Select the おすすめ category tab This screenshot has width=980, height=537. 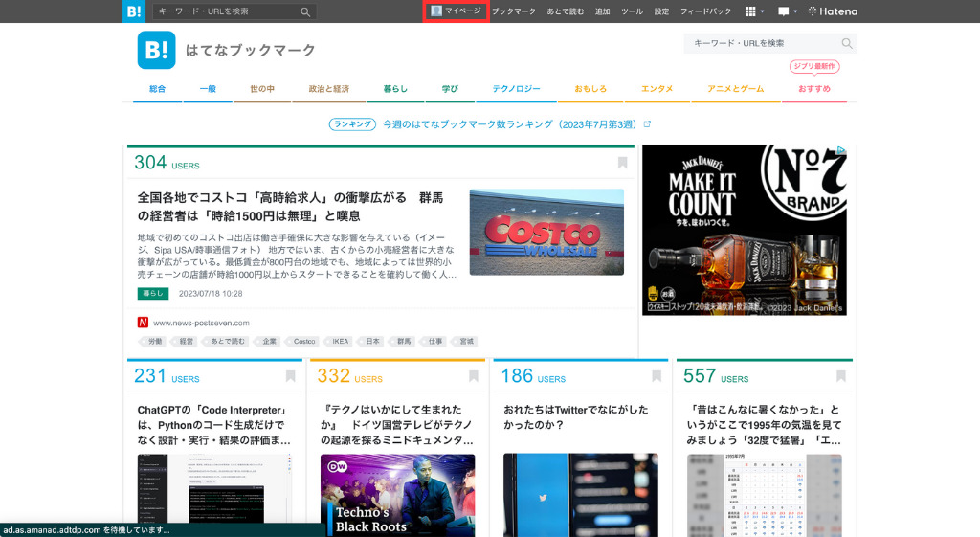[814, 89]
